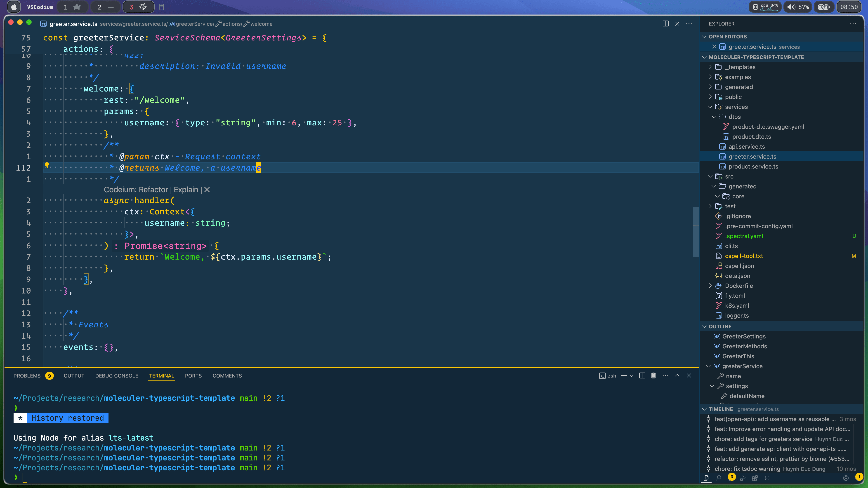Open api.service.ts in the Explorer

[746, 146]
